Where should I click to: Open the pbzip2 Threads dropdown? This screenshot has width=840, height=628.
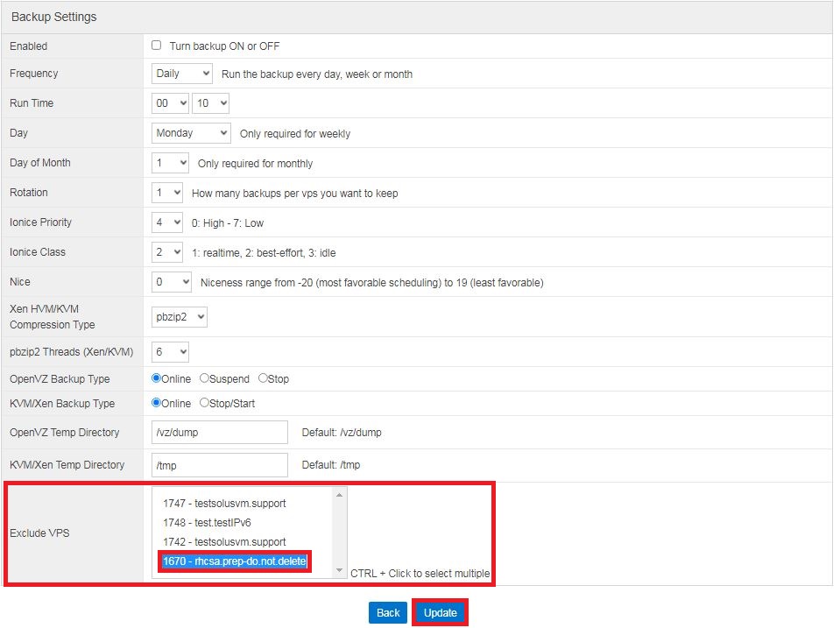tap(170, 352)
